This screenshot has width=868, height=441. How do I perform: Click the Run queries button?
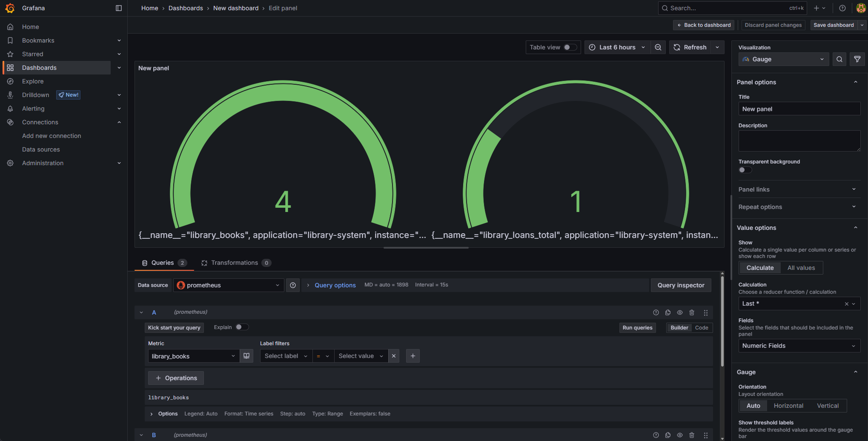637,327
